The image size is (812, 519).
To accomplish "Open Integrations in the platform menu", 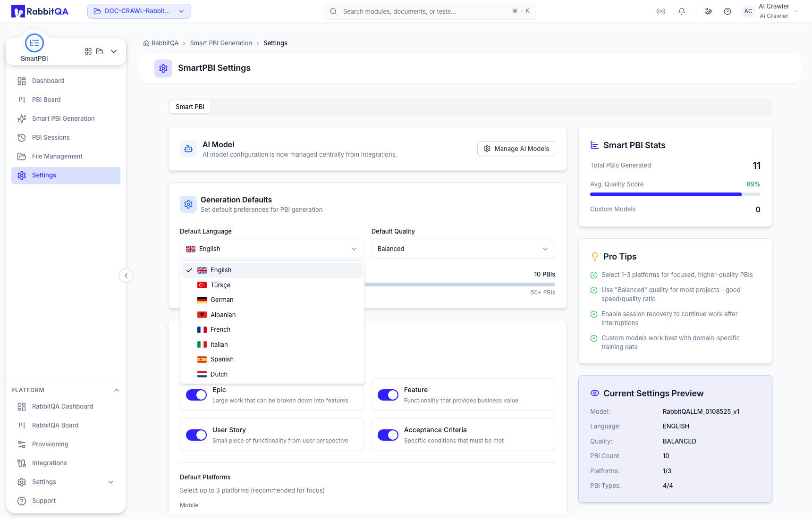I will click(x=66, y=463).
